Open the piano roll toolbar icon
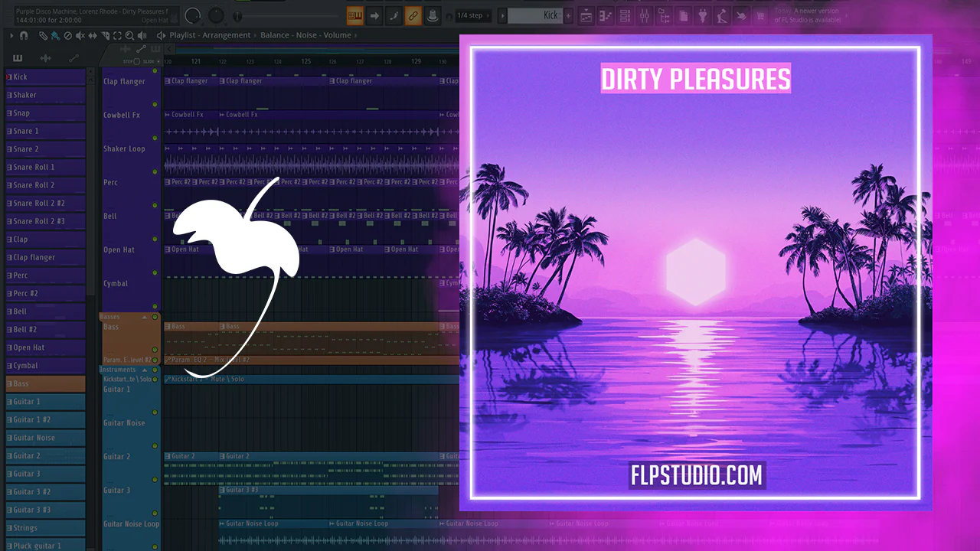The width and height of the screenshot is (980, 551). point(606,15)
